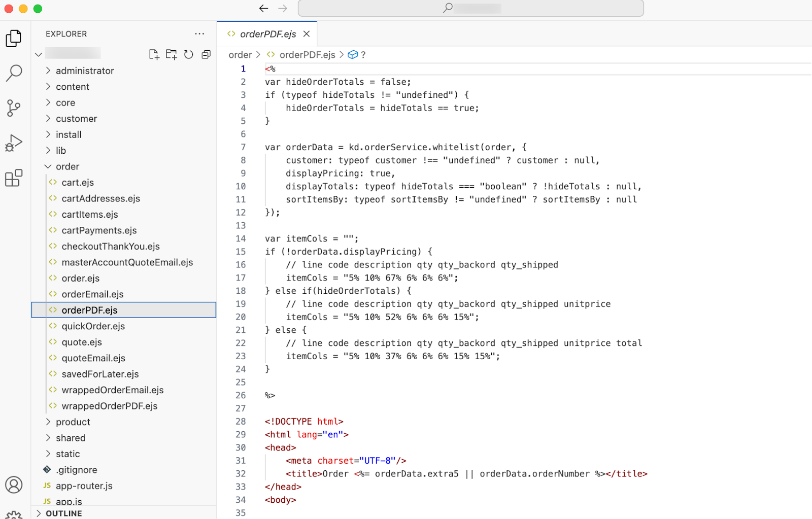Click the command center search field
The image size is (812, 519).
(x=470, y=8)
